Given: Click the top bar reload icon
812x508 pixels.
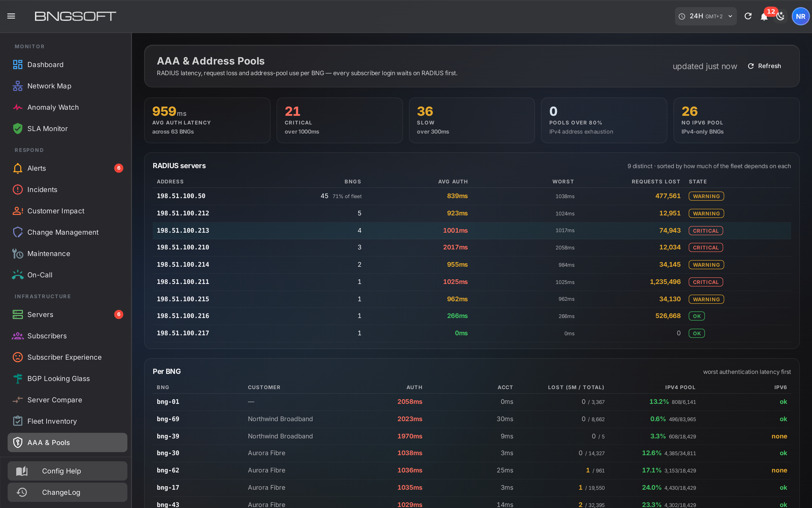Looking at the screenshot, I should 748,16.
